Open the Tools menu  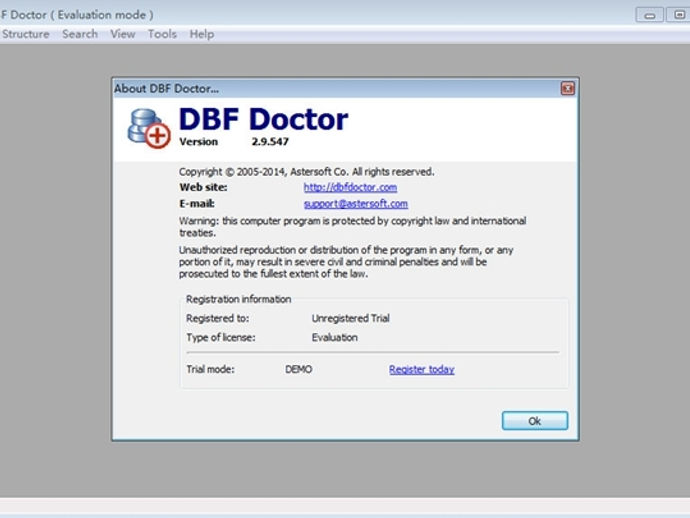162,34
